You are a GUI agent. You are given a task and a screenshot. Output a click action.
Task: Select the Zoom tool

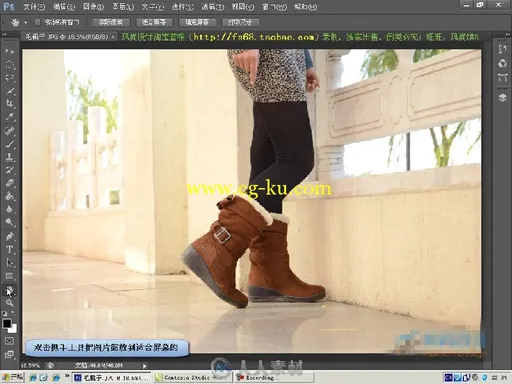9,303
